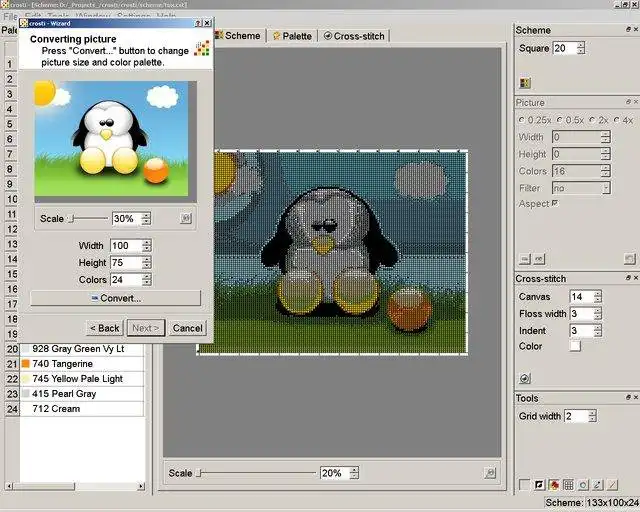Click the penguin preview image in wizard
640x512 pixels.
[111, 138]
